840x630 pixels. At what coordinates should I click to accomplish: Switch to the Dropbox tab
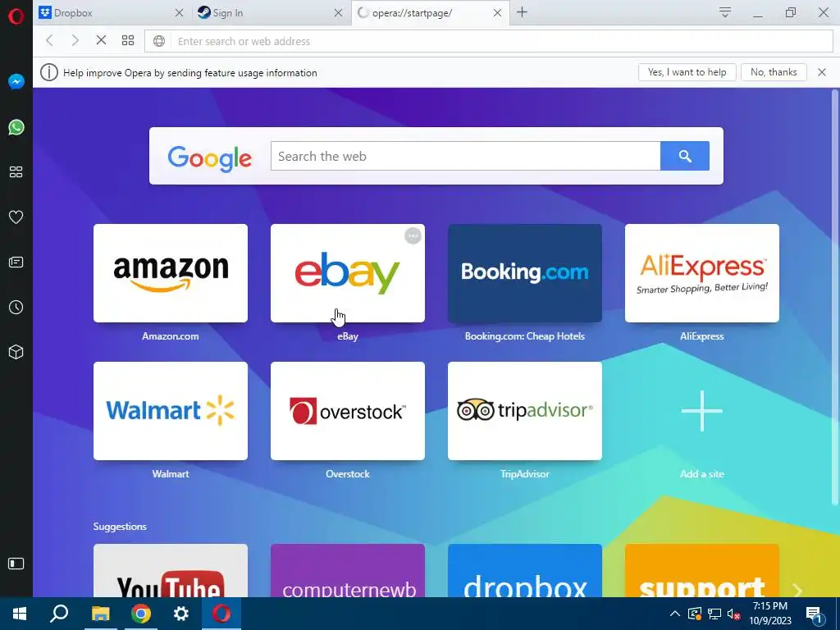[112, 13]
